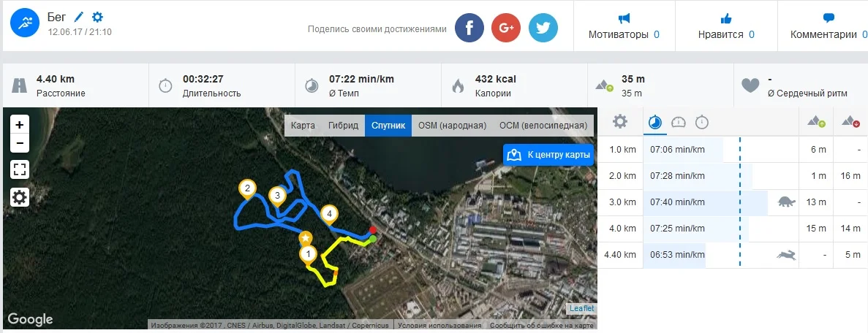Show speed gauge column in splits

[678, 122]
